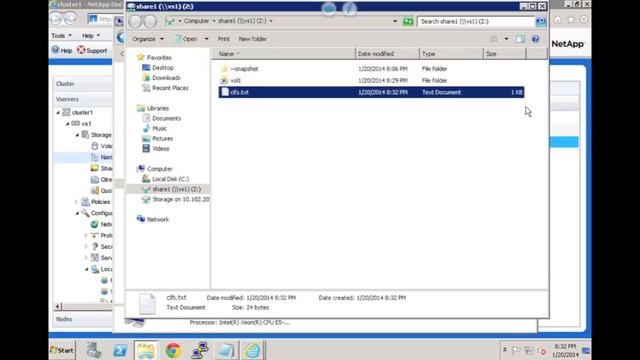Open the address bar history dropdown

[395, 21]
